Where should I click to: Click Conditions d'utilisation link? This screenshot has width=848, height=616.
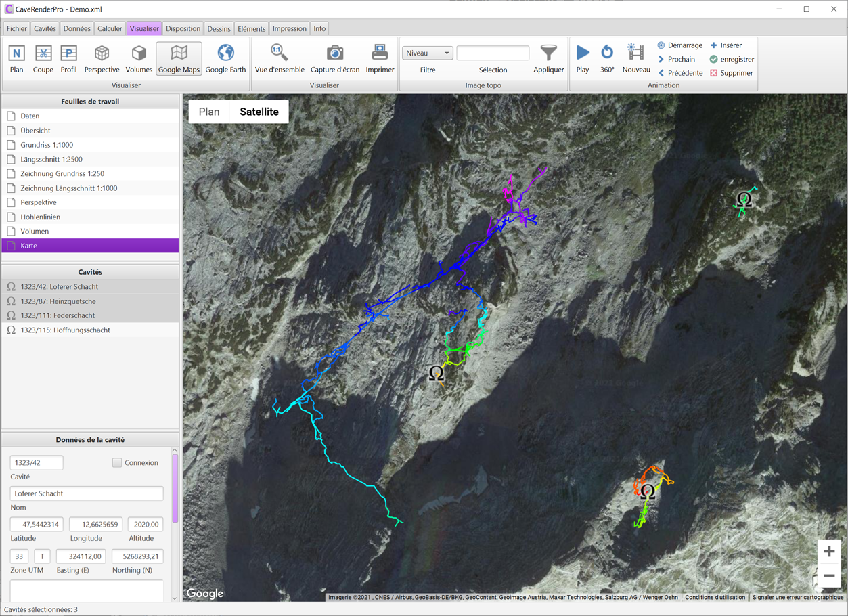(715, 598)
